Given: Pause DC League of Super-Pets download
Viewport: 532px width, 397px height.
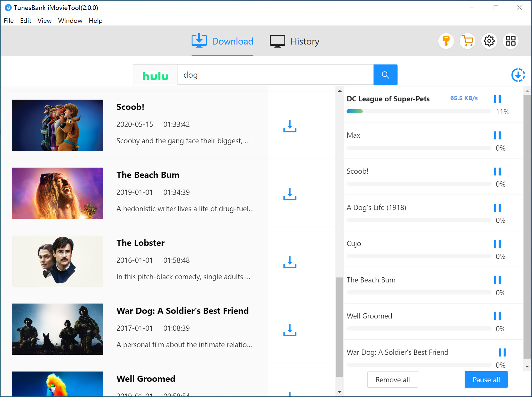Looking at the screenshot, I should tap(497, 99).
